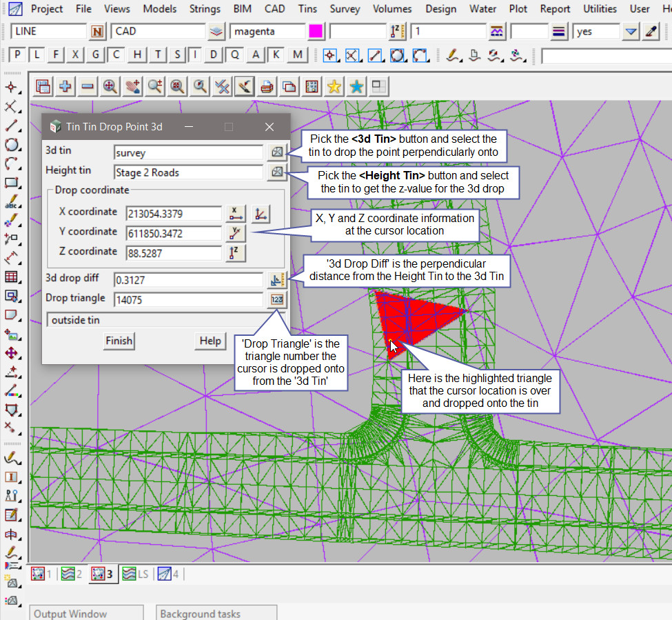The image size is (672, 620).
Task: Click the 3d tin select button beside survey
Action: click(276, 152)
